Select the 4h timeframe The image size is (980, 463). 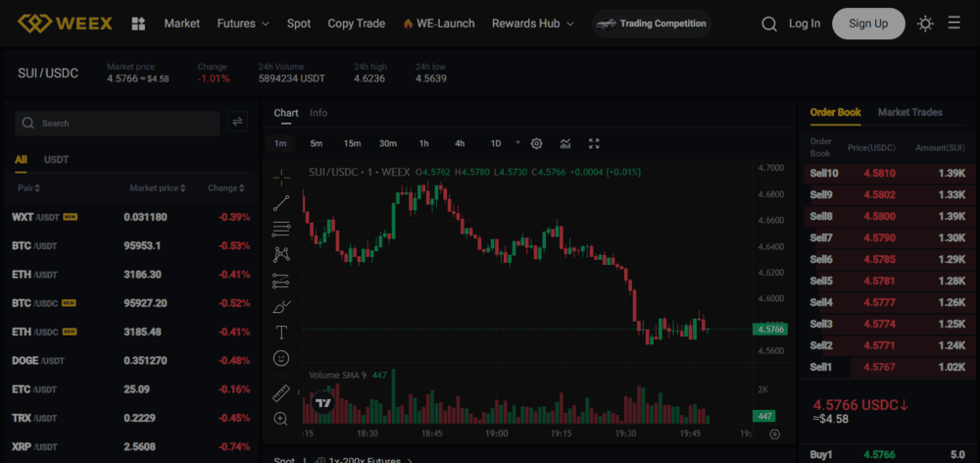pyautogui.click(x=460, y=144)
